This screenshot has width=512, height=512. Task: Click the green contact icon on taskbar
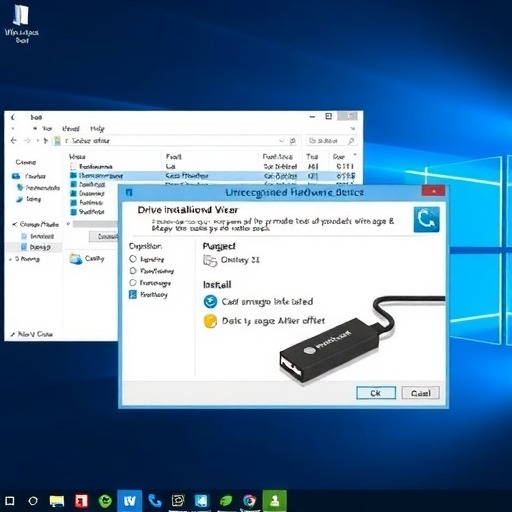pyautogui.click(x=275, y=501)
